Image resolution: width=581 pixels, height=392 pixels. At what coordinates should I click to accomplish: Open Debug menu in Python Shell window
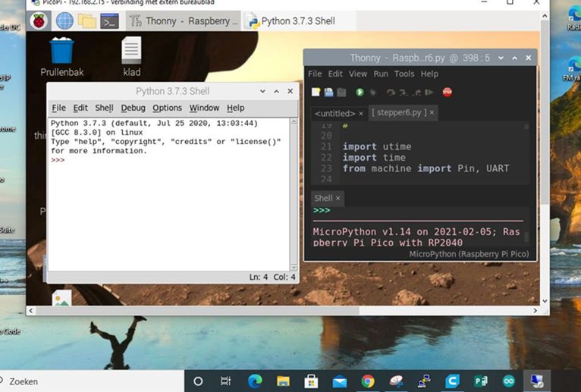coord(133,108)
